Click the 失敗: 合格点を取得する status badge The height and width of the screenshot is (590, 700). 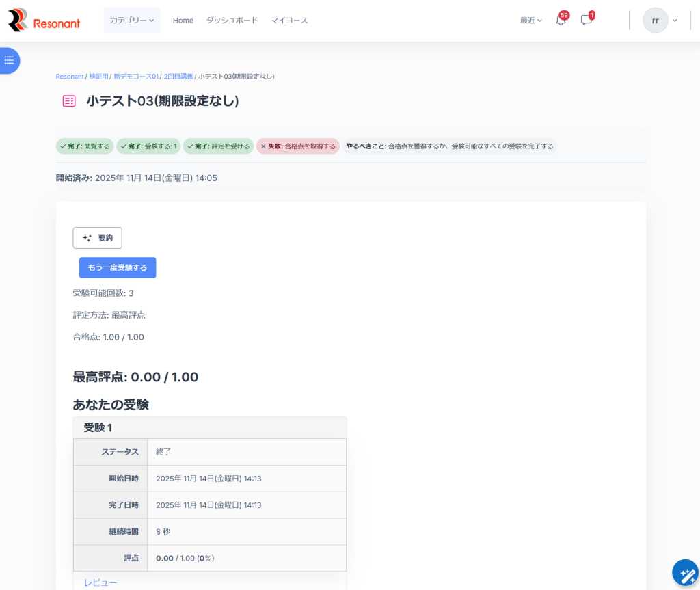(298, 146)
